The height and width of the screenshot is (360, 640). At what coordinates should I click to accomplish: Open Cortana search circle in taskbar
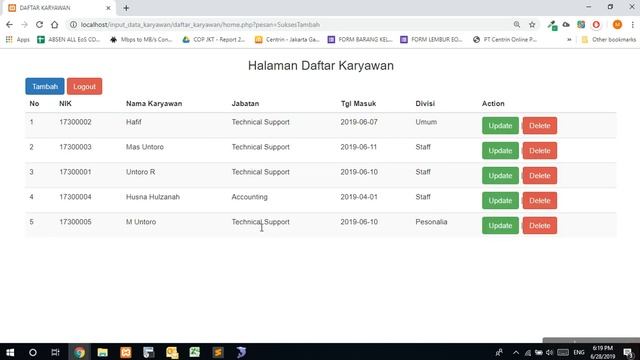pos(33,352)
